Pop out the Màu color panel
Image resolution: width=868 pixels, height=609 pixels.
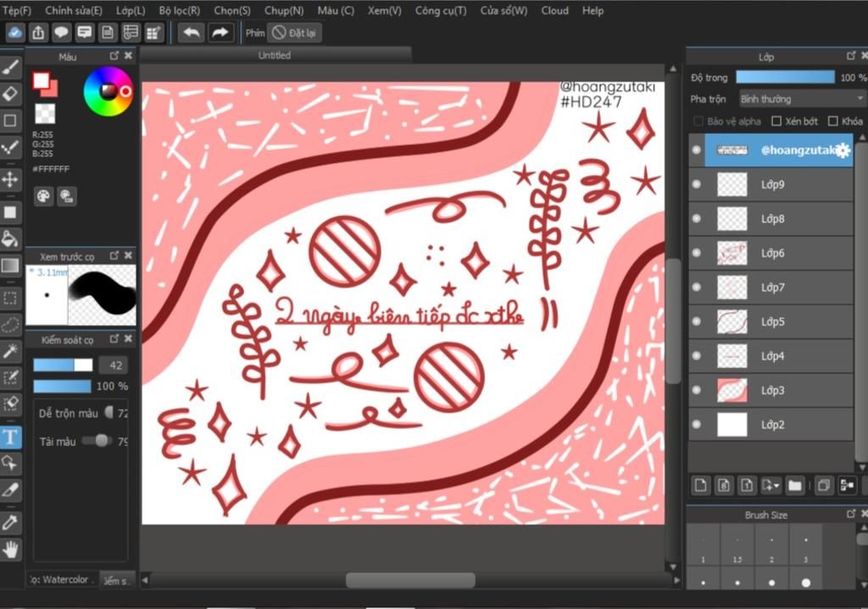coord(114,55)
